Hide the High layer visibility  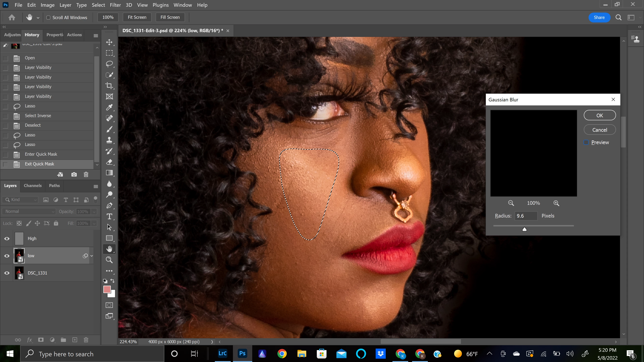tap(7, 239)
